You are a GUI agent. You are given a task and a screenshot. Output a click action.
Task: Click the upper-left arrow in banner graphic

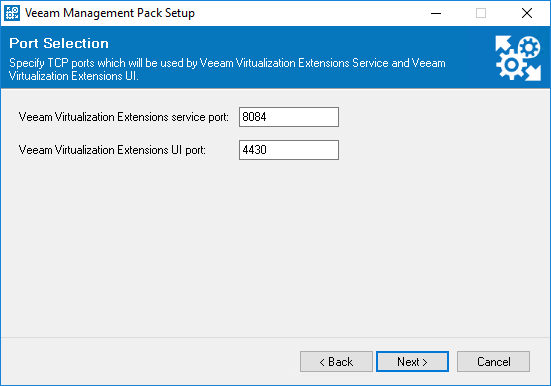pyautogui.click(x=503, y=44)
